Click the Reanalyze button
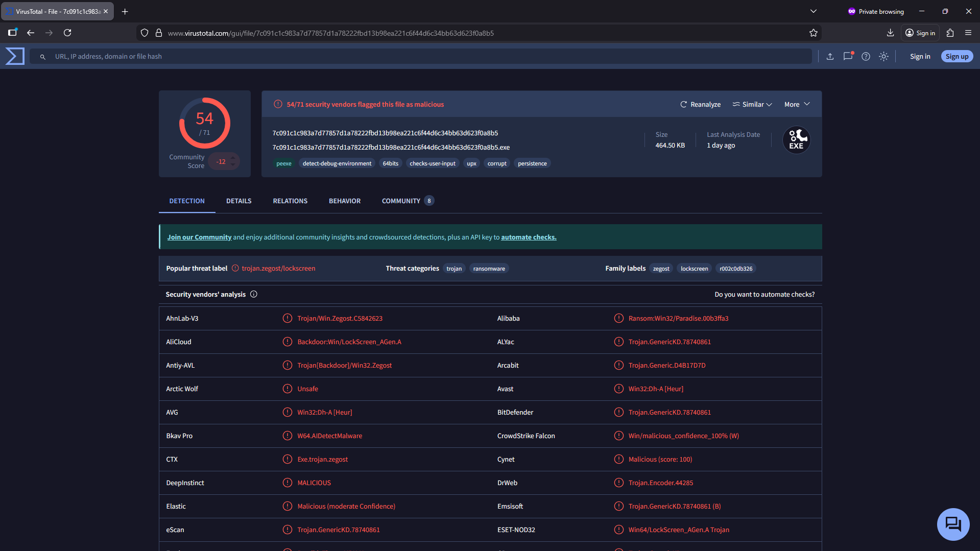Image resolution: width=980 pixels, height=551 pixels. click(700, 104)
